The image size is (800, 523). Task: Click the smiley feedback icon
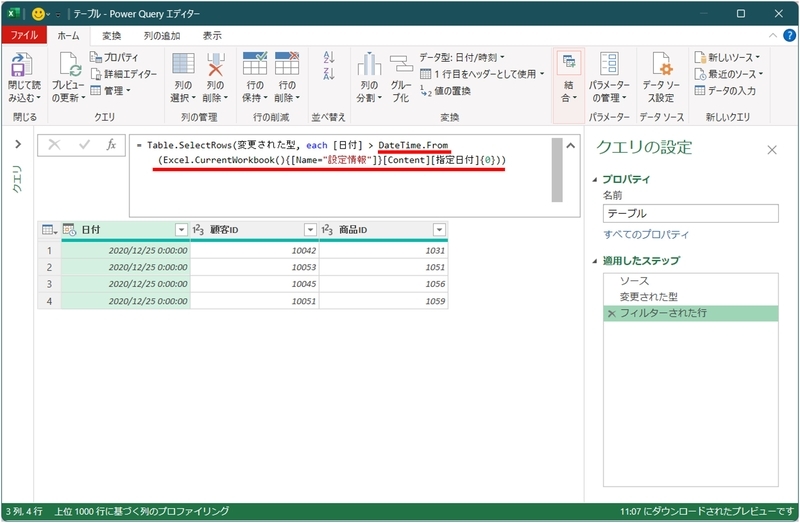tap(38, 14)
